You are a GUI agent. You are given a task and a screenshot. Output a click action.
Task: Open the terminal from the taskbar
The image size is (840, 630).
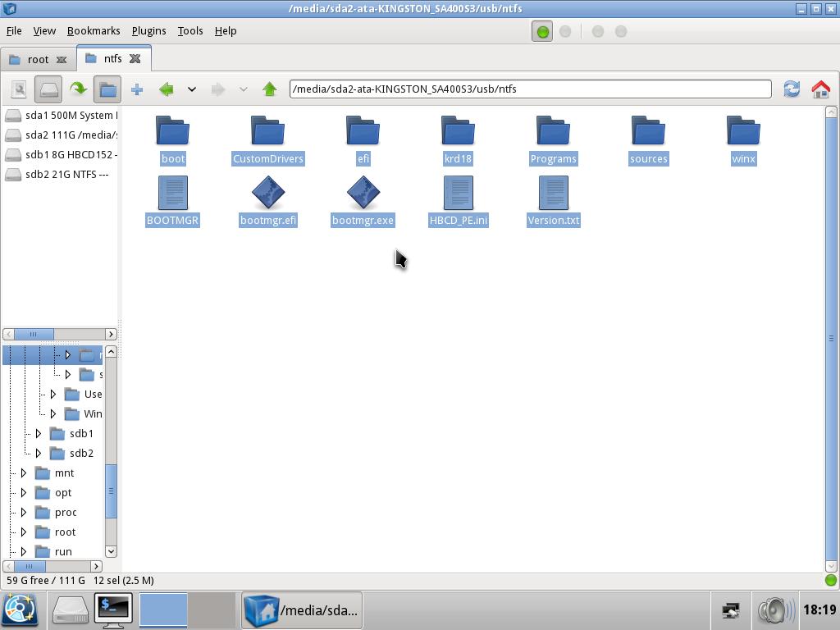[113, 609]
